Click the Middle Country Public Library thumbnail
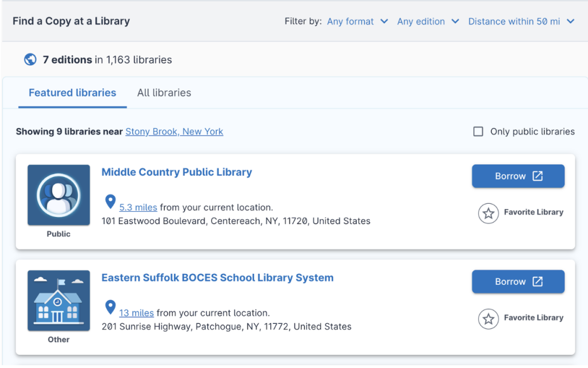Viewport: 588px width, 368px height. 59,195
